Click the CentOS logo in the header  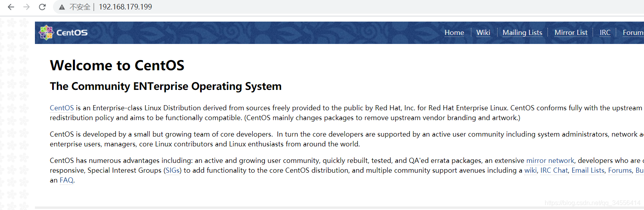[63, 33]
